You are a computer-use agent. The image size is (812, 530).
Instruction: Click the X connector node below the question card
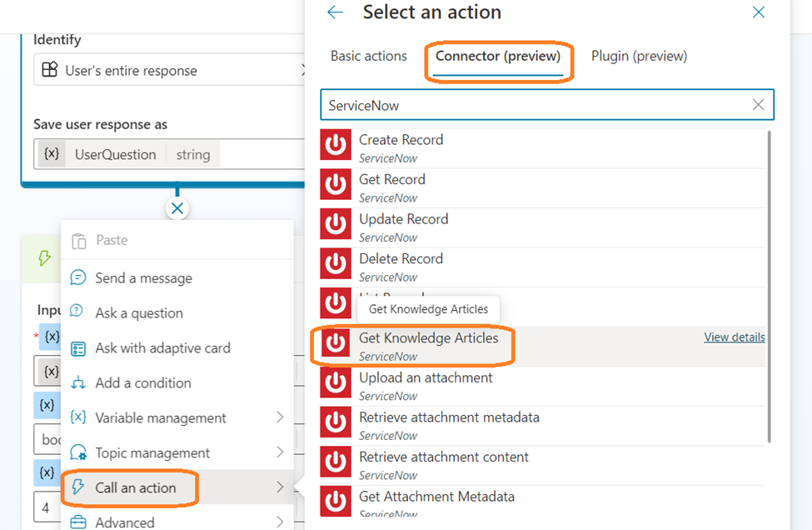[177, 208]
